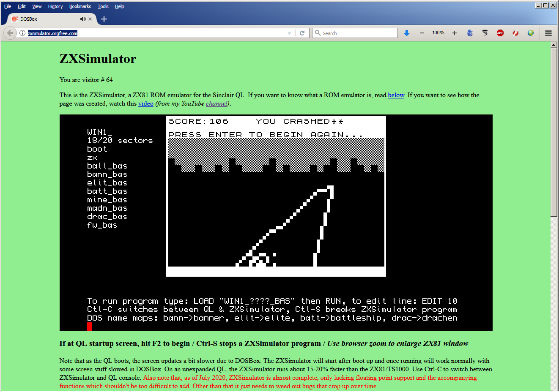The image size is (559, 392).
Task: Click 'bann_bas' in the file list
Action: click(x=107, y=174)
